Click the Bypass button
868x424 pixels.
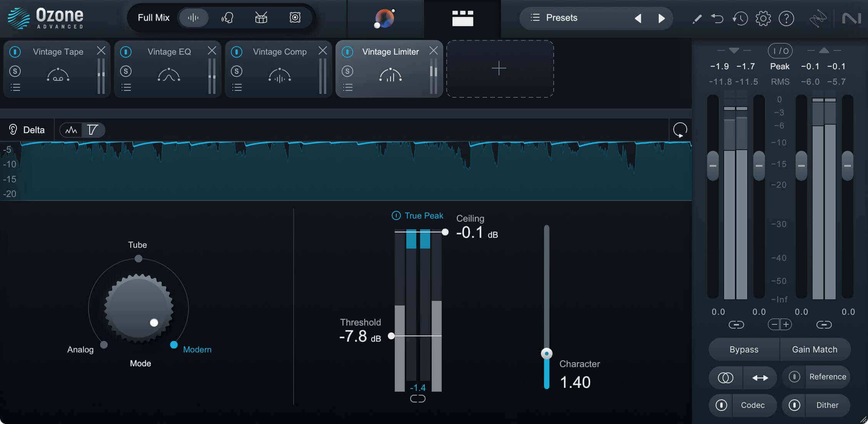click(x=744, y=349)
